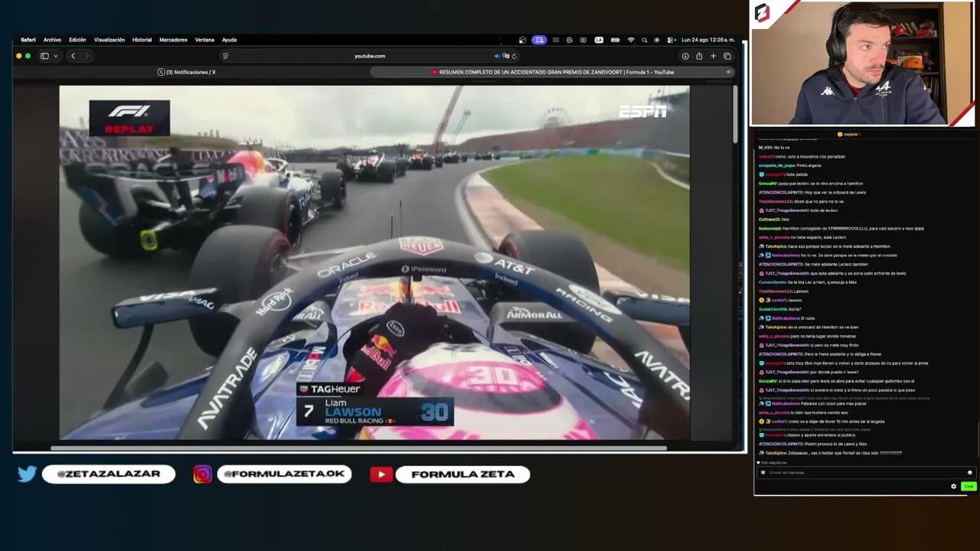
Task: Open Spotlight search in menu bar
Action: point(645,40)
